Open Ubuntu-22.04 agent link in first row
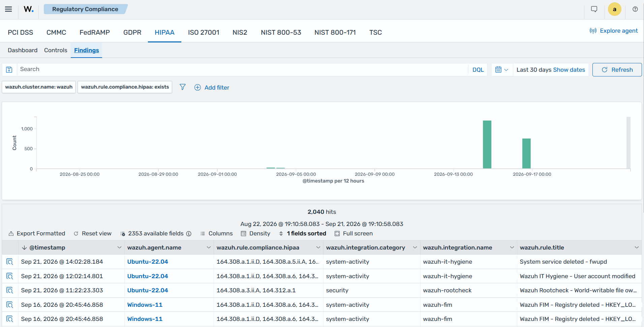644x327 pixels. click(148, 262)
